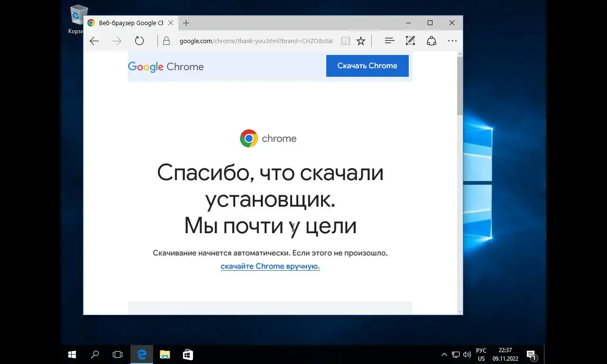The height and width of the screenshot is (364, 607).
Task: Open Reading view book icon
Action: 346,41
